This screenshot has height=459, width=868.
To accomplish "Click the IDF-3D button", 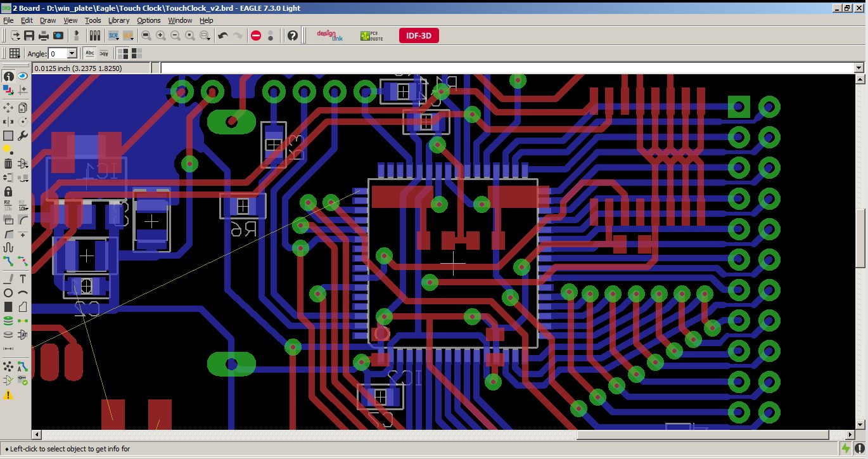I will click(x=419, y=36).
